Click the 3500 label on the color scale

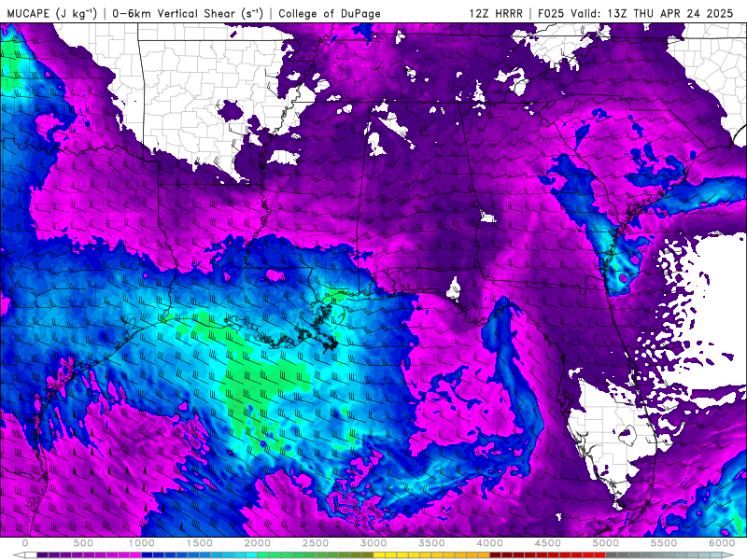432,543
